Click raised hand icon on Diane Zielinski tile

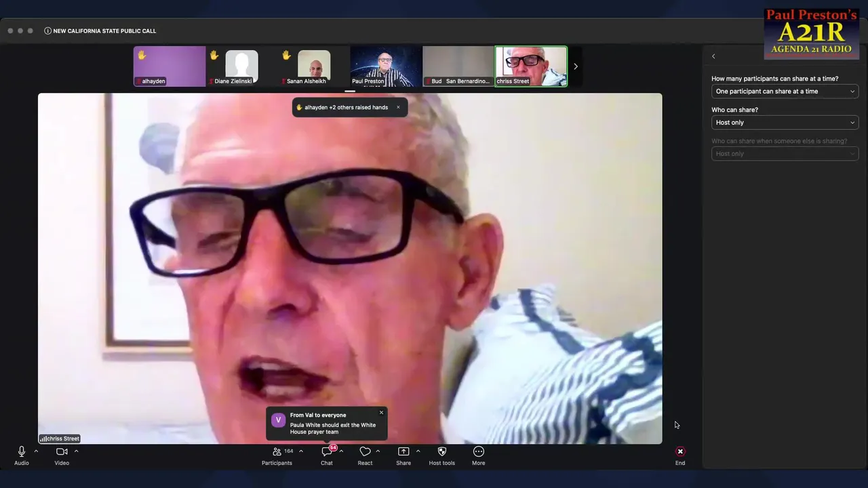tap(214, 55)
